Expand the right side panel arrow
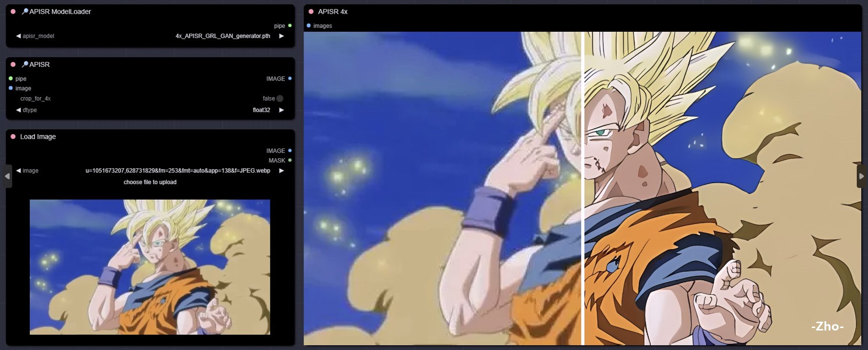This screenshot has width=868, height=350. 862,176
